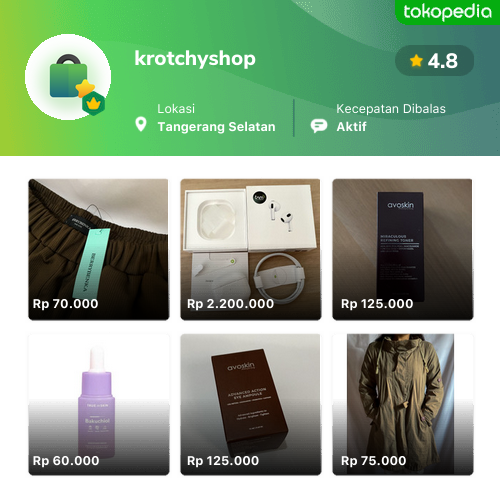Screen dimensions: 500x500
Task: Select the Tangerang Selatan location text
Action: 217,127
